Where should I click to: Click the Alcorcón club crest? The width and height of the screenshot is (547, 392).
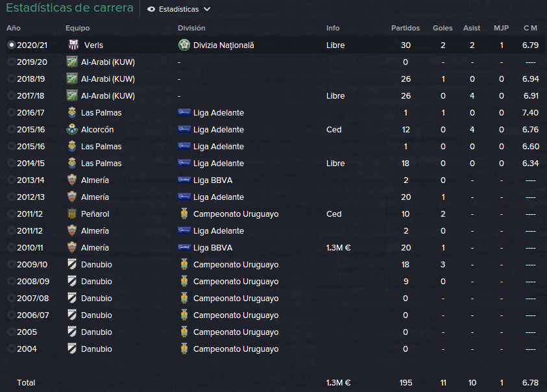point(72,129)
